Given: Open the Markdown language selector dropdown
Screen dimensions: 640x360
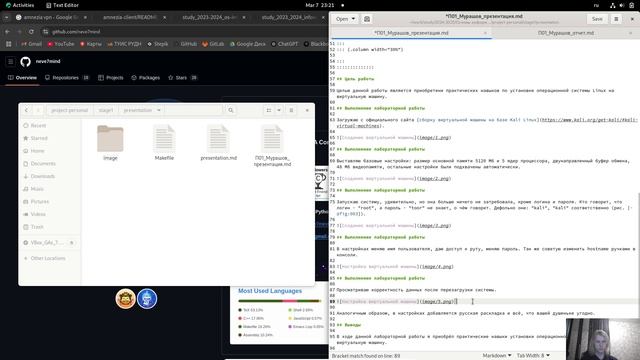Looking at the screenshot, I should (x=497, y=356).
